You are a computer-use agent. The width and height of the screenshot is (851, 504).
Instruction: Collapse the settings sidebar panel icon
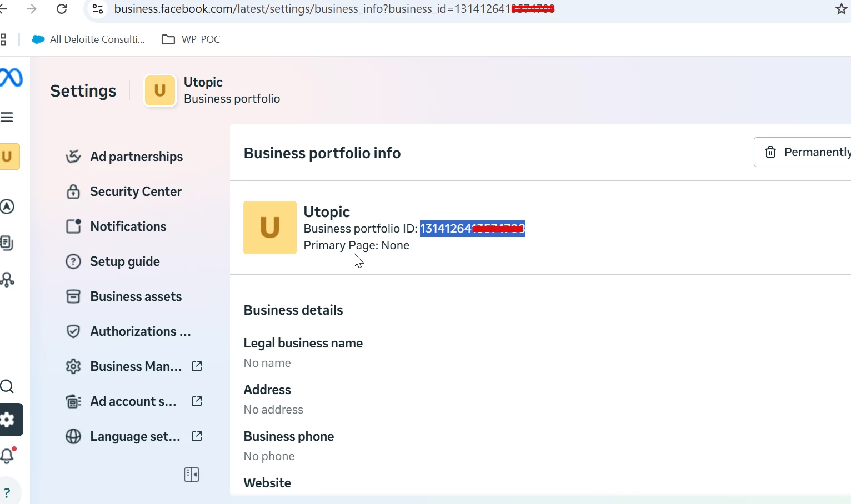click(x=192, y=475)
